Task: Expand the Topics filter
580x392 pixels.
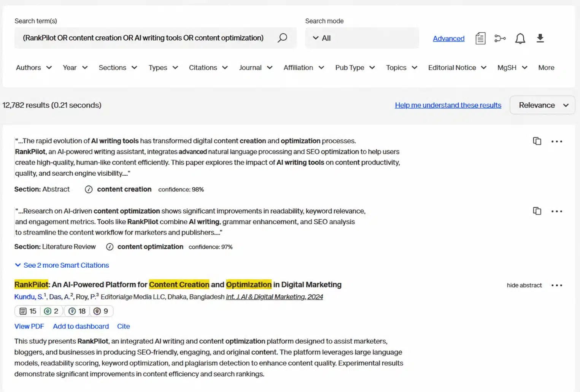Action: pos(402,68)
